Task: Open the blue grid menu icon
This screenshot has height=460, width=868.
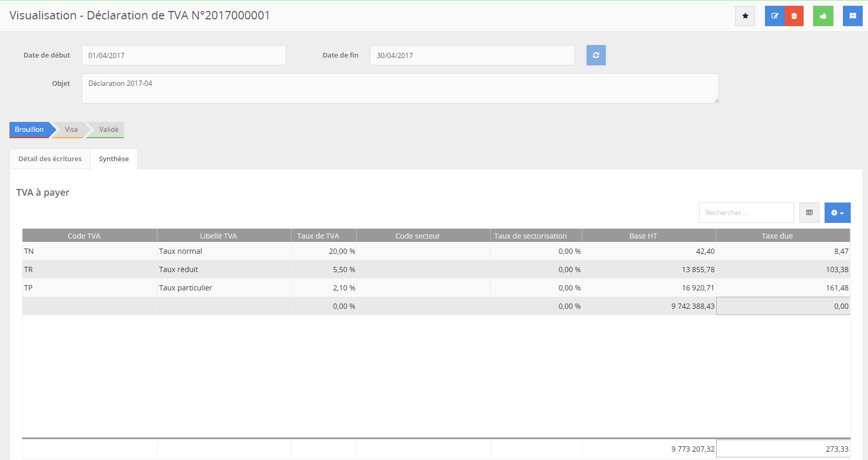Action: [x=852, y=16]
